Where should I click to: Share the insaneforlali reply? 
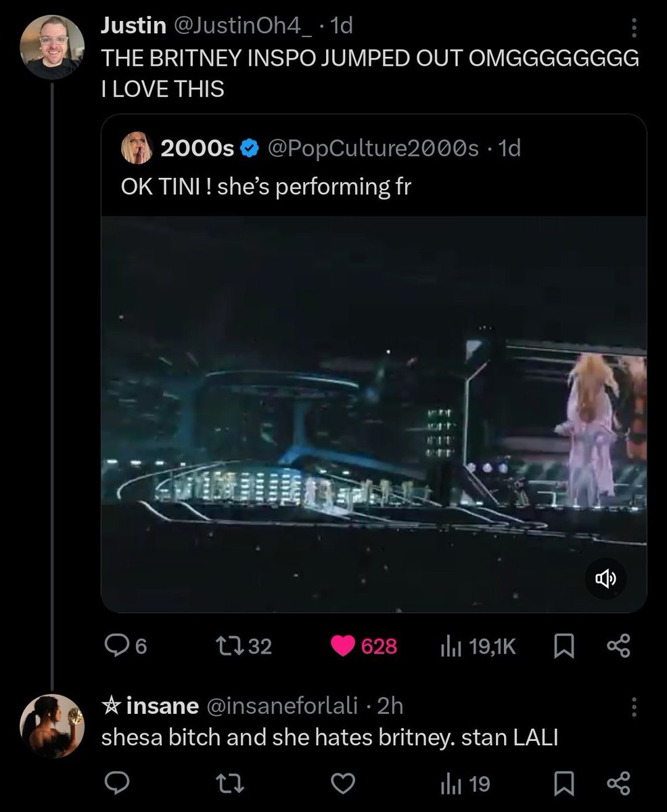(x=618, y=784)
